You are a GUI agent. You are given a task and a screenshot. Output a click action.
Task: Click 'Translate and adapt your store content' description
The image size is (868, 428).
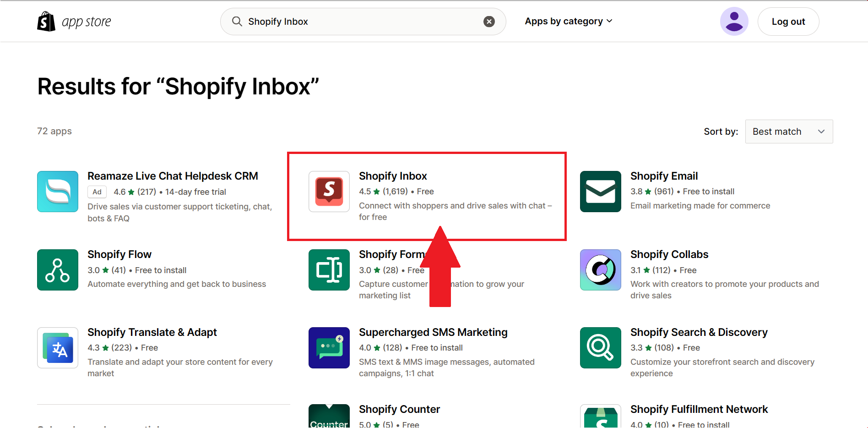click(180, 368)
